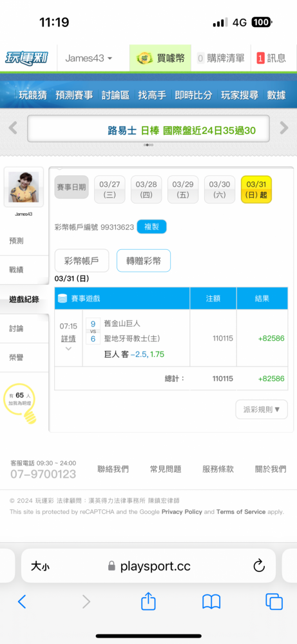297x644 pixels.
Task: Select the 03/30 (六) date tab
Action: coord(220,189)
